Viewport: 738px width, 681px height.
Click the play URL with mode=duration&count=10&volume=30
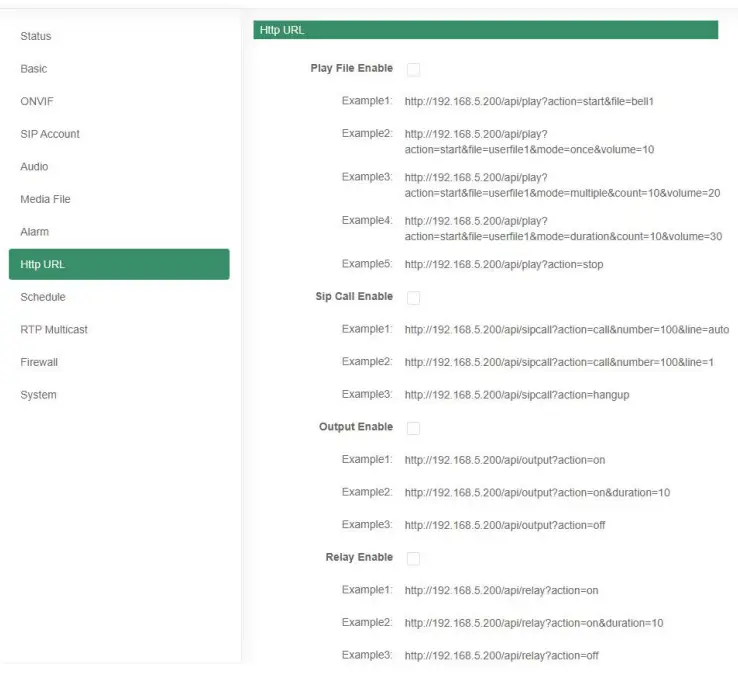563,228
